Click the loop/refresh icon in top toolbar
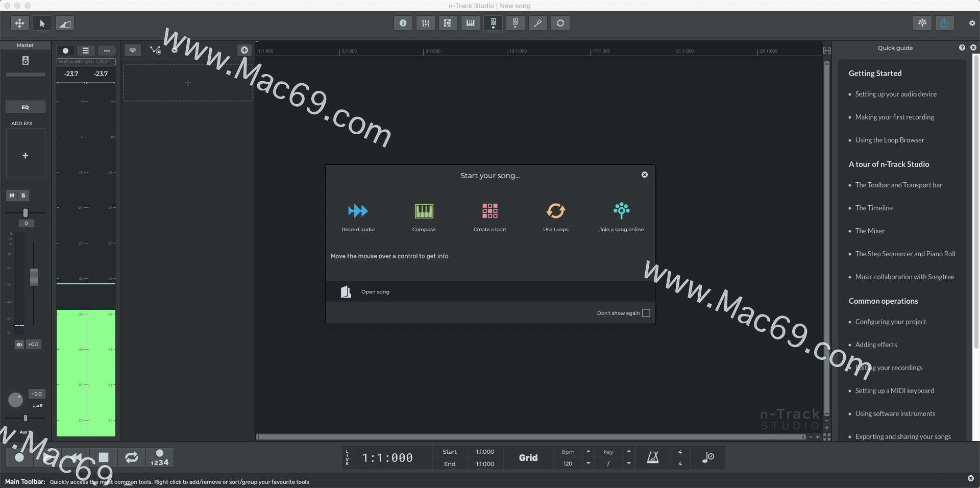This screenshot has height=488, width=980. tap(560, 23)
